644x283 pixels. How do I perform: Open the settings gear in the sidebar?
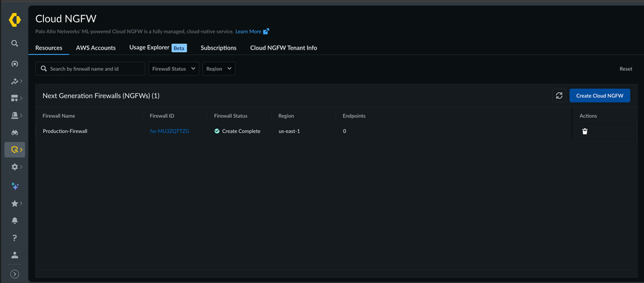[x=14, y=167]
